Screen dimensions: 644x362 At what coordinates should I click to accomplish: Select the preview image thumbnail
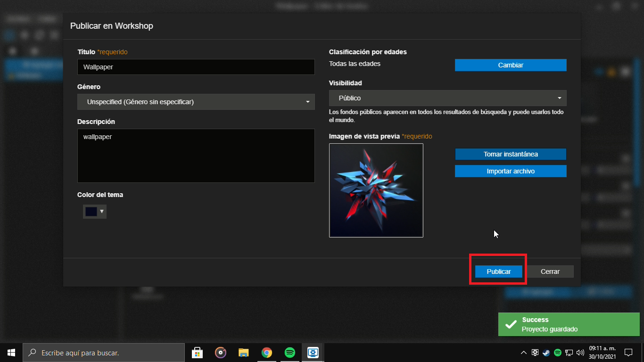pyautogui.click(x=376, y=190)
